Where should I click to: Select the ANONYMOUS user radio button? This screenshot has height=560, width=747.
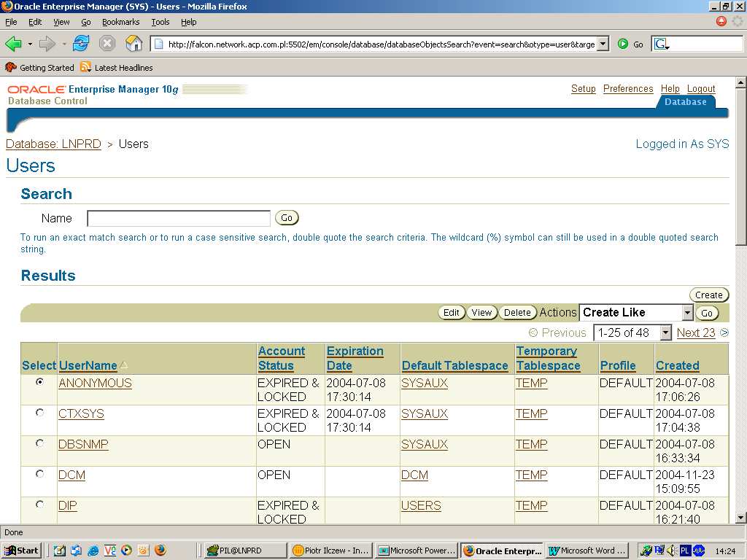(39, 382)
